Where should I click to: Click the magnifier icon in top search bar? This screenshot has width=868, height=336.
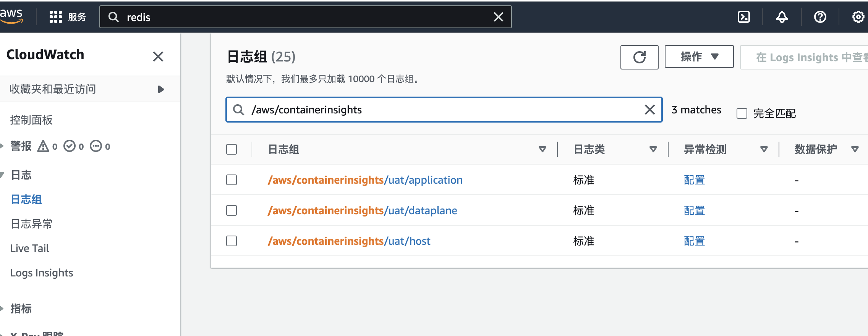coord(113,17)
